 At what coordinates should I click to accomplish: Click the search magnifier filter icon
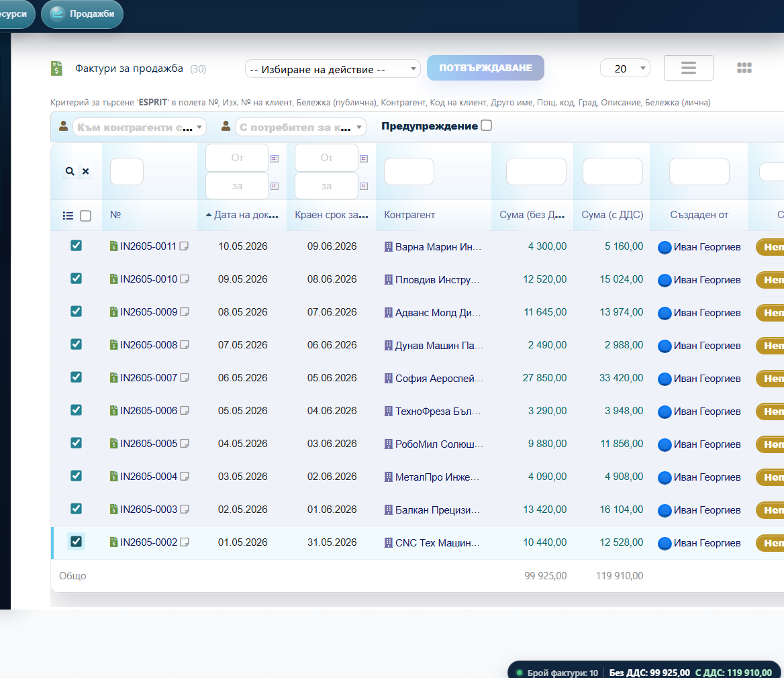[x=70, y=171]
